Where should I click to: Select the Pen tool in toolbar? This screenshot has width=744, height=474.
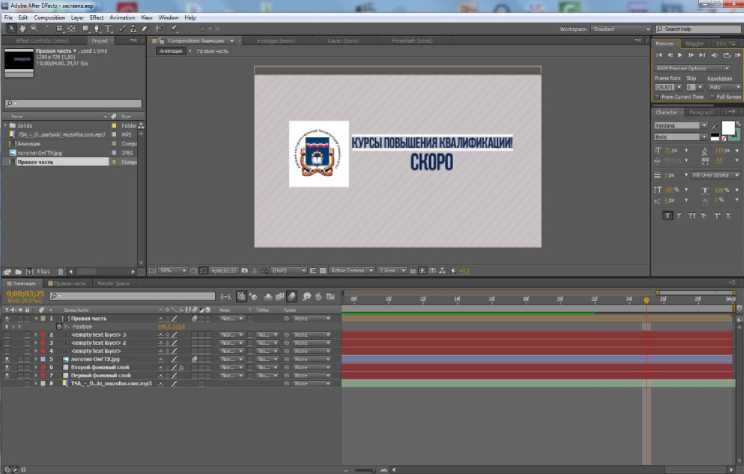[94, 28]
